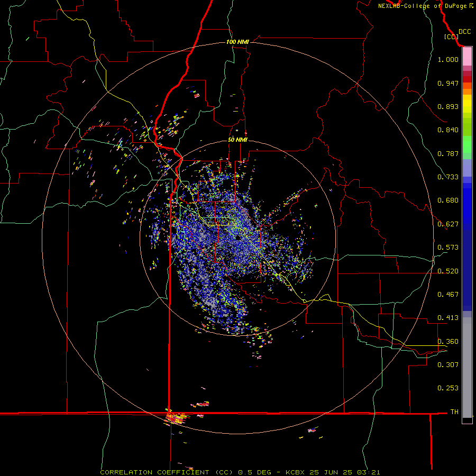Click the 100 NMI range ring label
This screenshot has width=476, height=476.
(x=237, y=42)
